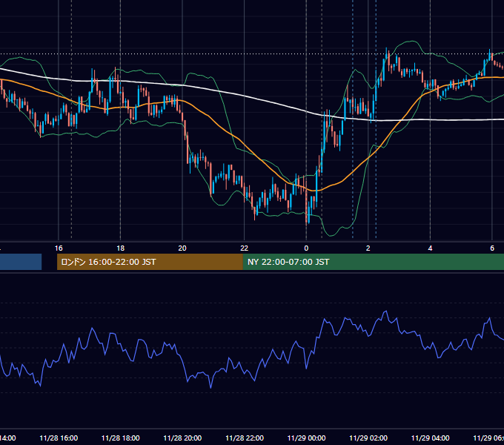Screen dimensions: 504x445
Task: Click the 18 hour label on the axis
Action: click(121, 248)
